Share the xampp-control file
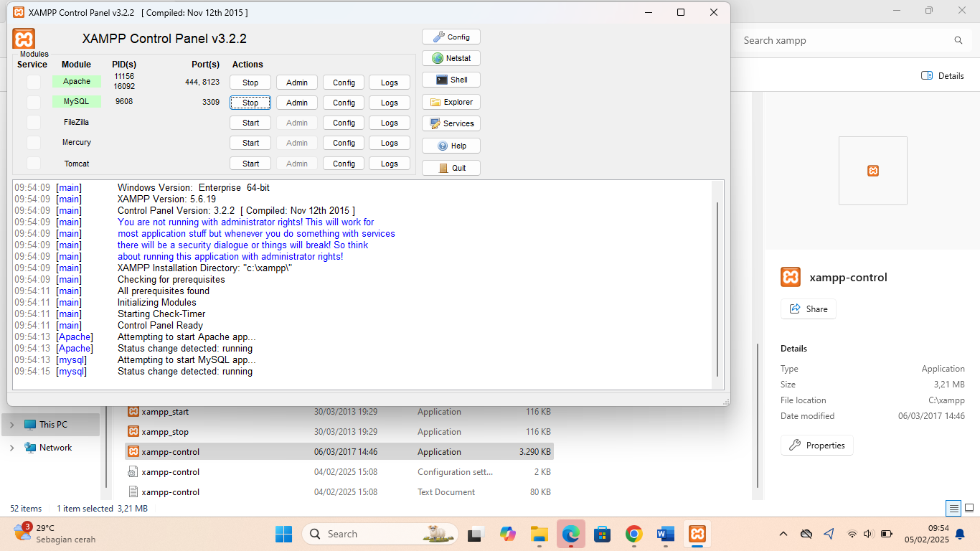Image resolution: width=980 pixels, height=551 pixels. click(809, 309)
